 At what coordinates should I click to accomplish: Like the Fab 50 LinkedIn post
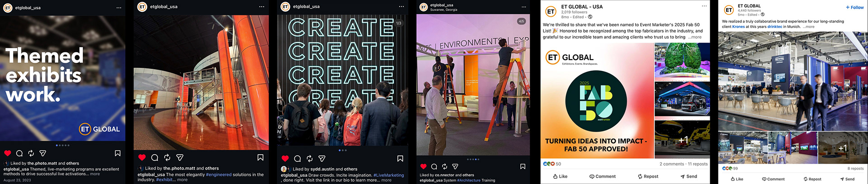(560, 176)
